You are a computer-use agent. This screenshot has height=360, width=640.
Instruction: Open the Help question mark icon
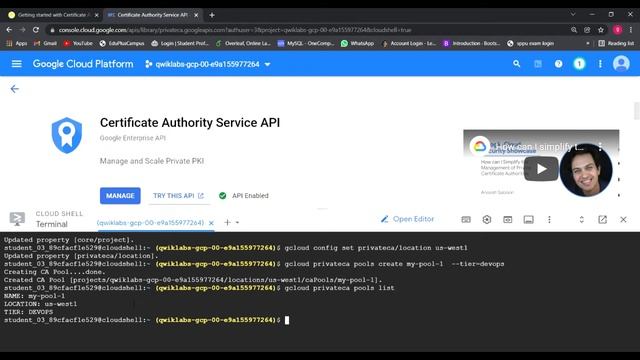[558, 64]
